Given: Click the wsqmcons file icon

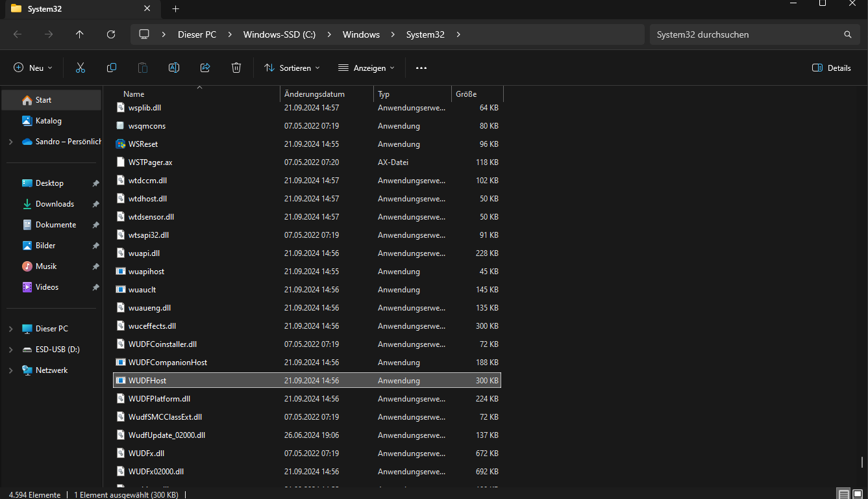Looking at the screenshot, I should [x=120, y=126].
